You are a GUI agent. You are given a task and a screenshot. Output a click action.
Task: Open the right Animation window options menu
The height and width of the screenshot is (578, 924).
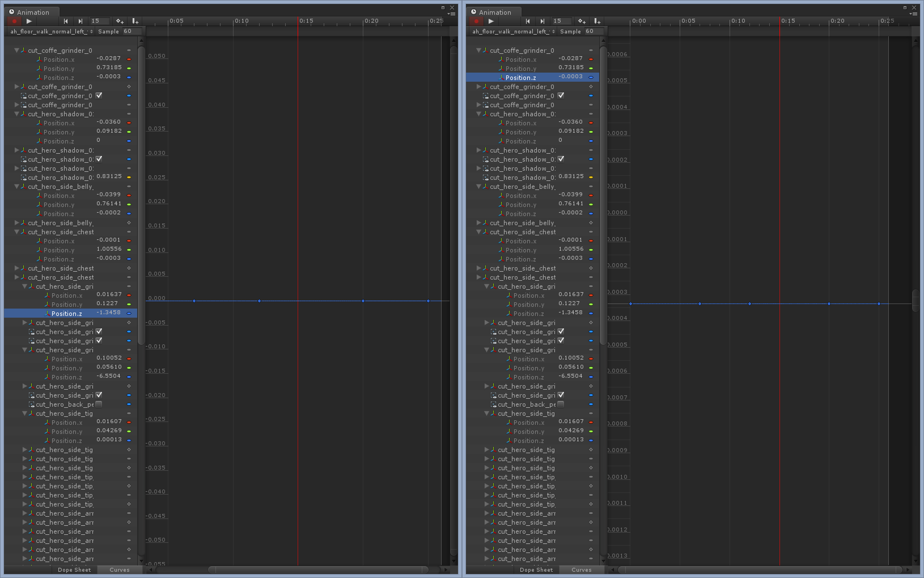(914, 14)
